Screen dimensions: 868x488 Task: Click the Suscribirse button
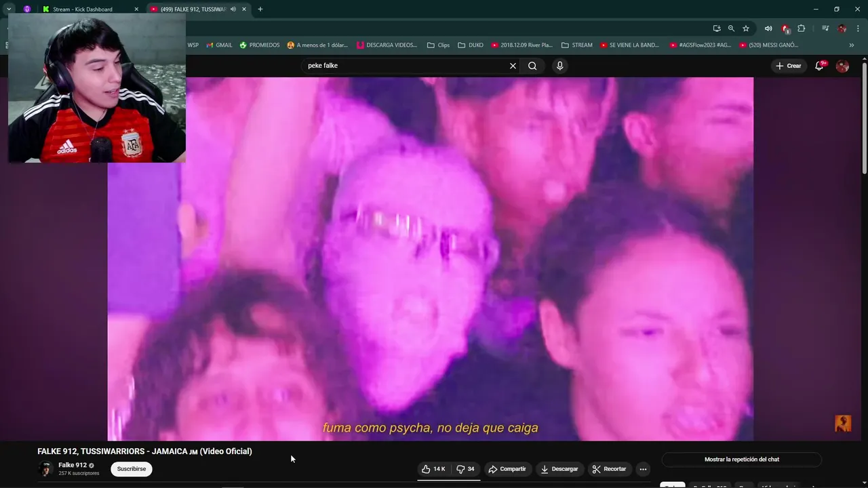click(x=132, y=469)
